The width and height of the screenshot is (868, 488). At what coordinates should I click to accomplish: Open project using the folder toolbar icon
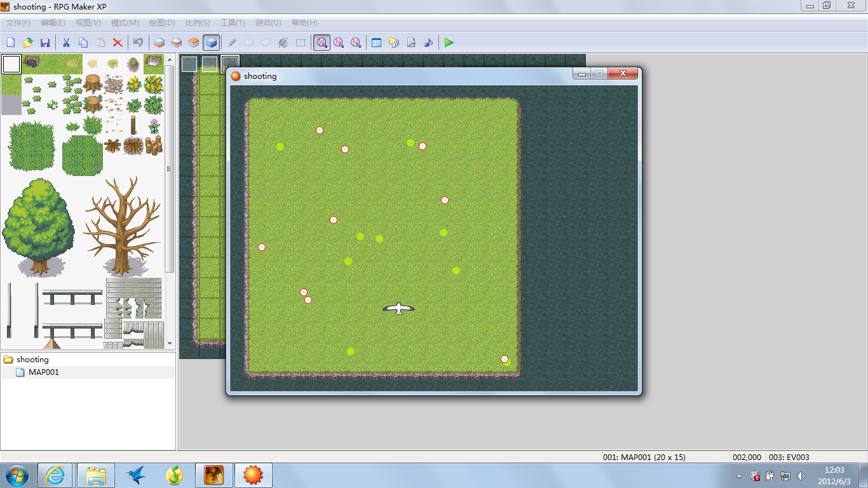point(28,43)
